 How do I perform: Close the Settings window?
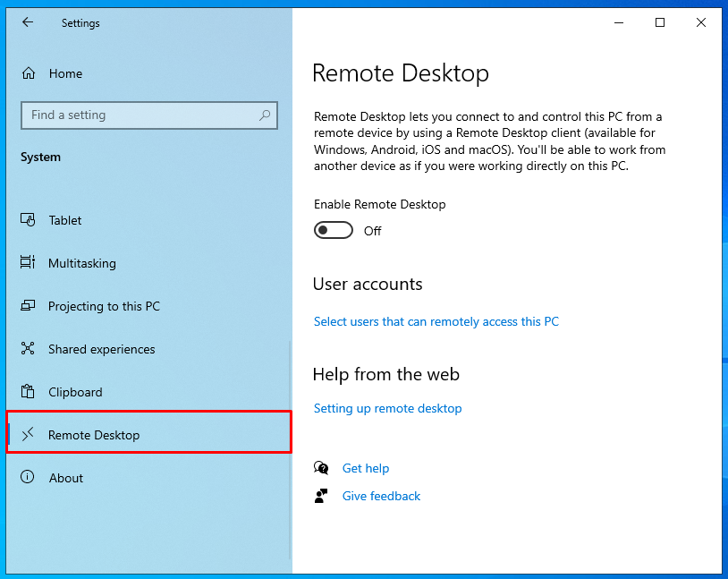[x=701, y=22]
